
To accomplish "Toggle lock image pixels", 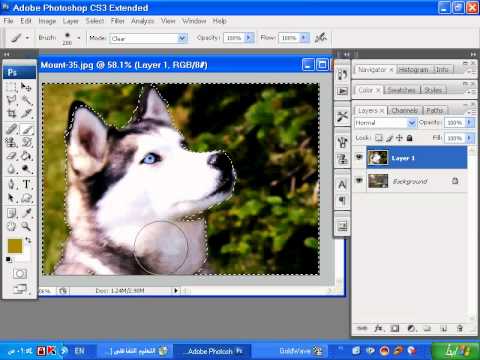I will pos(389,138).
